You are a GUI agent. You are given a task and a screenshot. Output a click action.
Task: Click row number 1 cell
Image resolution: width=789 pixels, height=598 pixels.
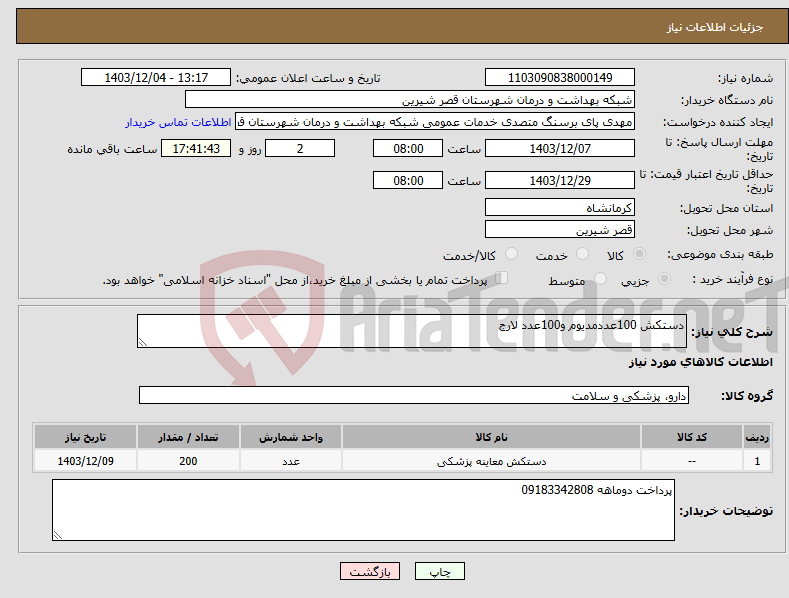(757, 461)
